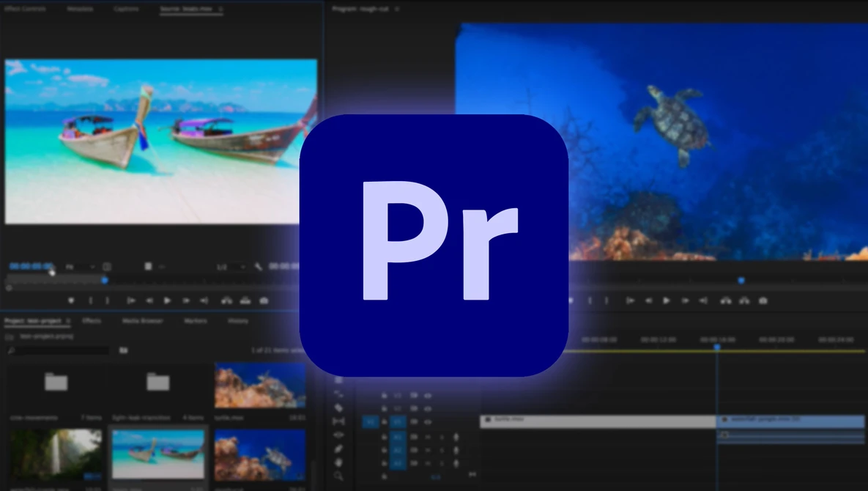The height and width of the screenshot is (491, 868).
Task: Switch to Markers tab
Action: [196, 320]
